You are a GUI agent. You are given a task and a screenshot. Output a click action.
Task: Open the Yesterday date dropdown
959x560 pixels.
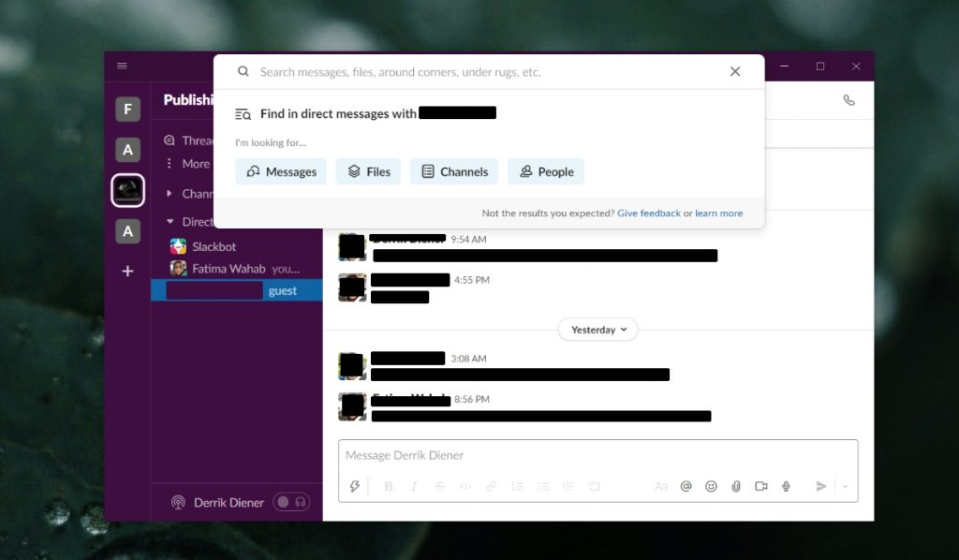pyautogui.click(x=598, y=330)
